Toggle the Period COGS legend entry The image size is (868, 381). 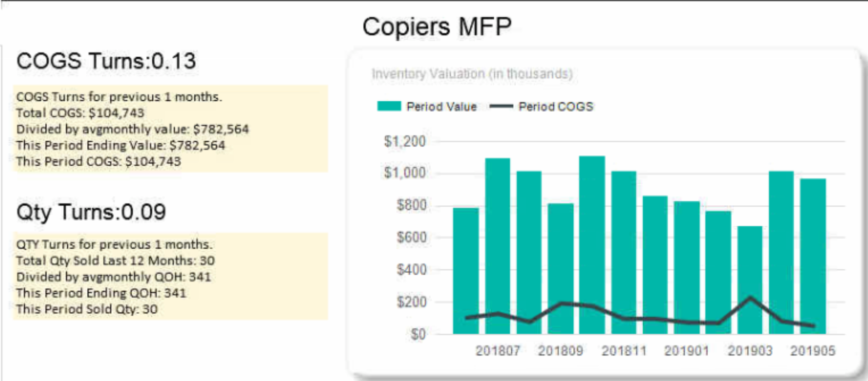(556, 107)
